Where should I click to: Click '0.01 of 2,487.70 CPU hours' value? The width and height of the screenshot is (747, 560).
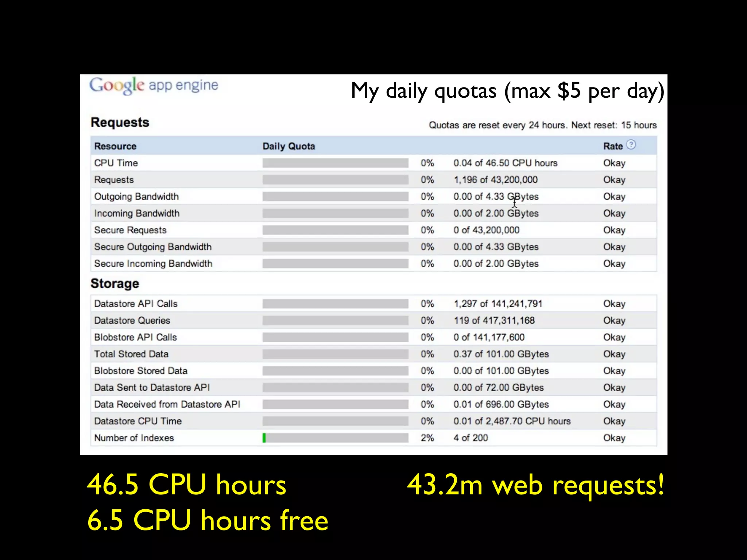pos(512,421)
